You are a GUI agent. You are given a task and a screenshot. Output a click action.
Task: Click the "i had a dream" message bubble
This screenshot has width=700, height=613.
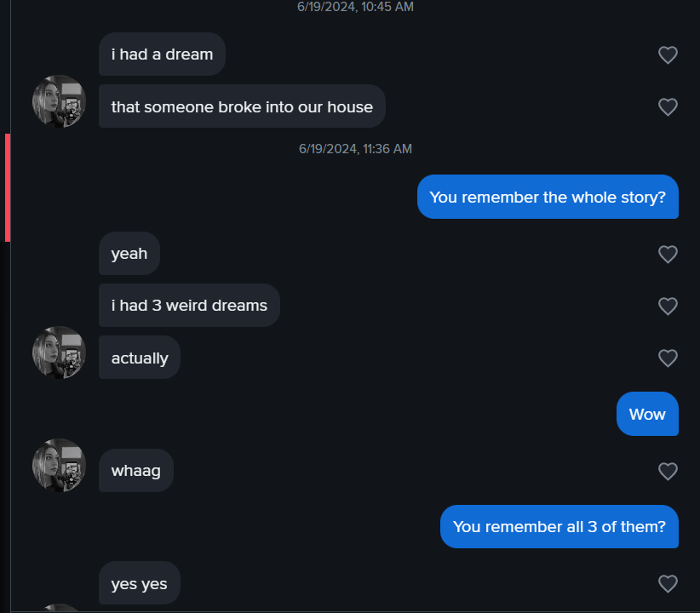click(x=162, y=54)
